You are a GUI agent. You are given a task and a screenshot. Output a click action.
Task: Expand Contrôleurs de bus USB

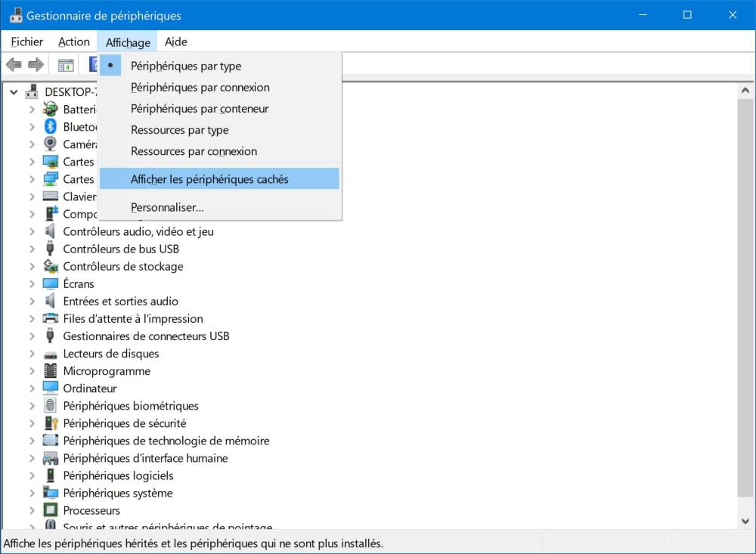point(32,249)
